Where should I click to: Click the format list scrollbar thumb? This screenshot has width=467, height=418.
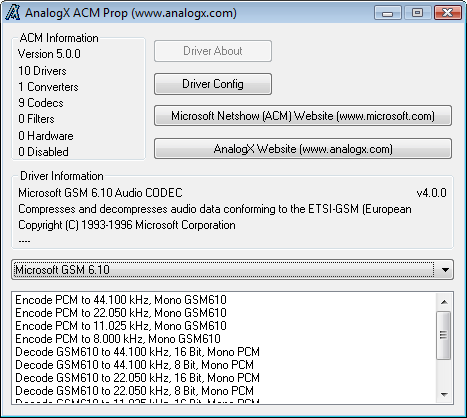point(444,335)
